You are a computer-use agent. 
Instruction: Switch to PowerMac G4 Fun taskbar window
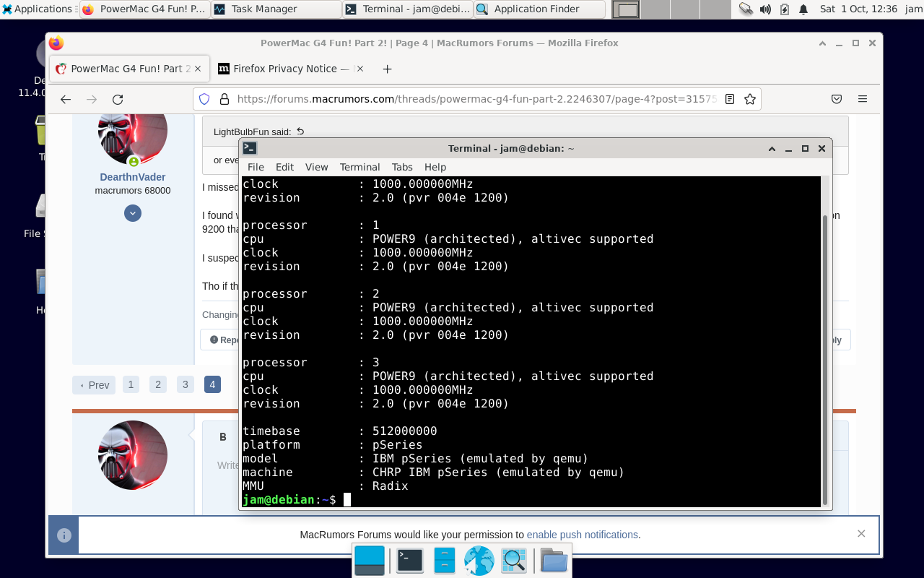[x=144, y=9]
